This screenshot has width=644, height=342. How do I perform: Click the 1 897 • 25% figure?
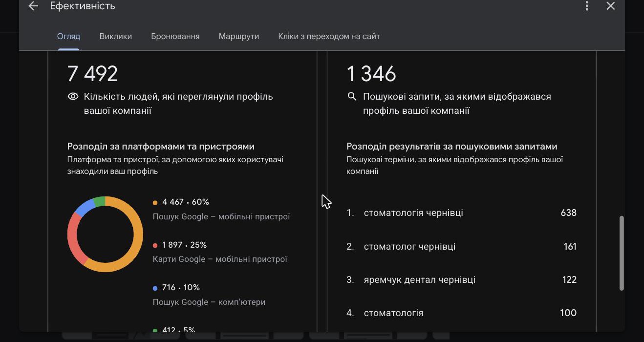185,245
